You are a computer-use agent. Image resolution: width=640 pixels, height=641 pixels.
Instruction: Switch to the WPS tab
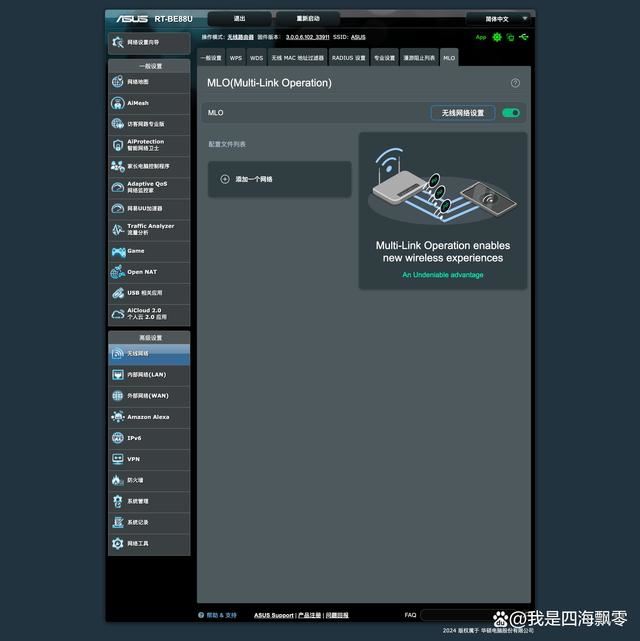(x=236, y=58)
